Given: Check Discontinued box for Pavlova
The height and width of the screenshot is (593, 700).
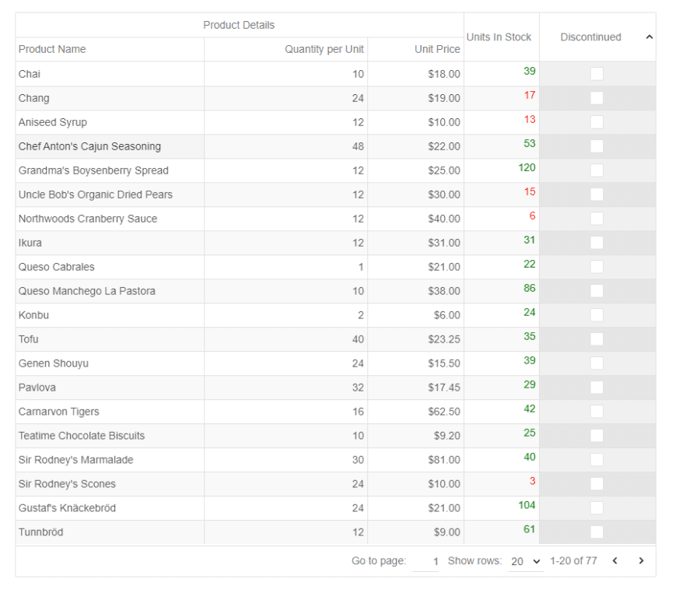Looking at the screenshot, I should tap(597, 388).
